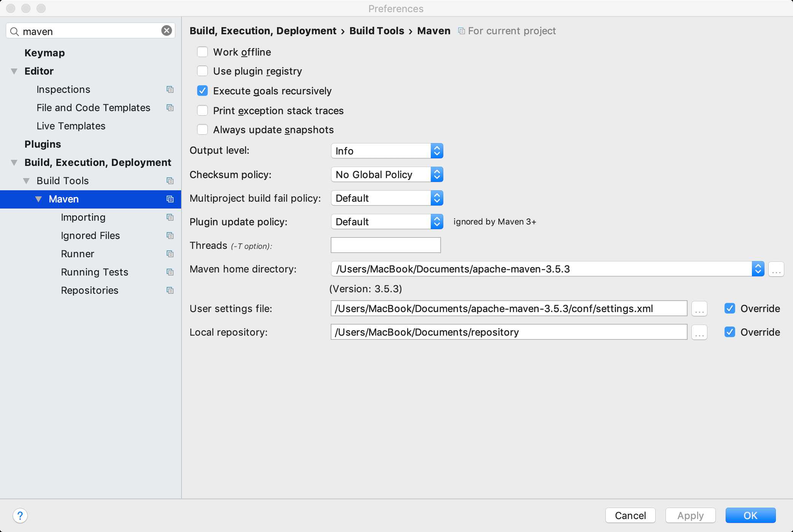Click project-level icon beside Importing
This screenshot has width=793, height=532.
[170, 217]
